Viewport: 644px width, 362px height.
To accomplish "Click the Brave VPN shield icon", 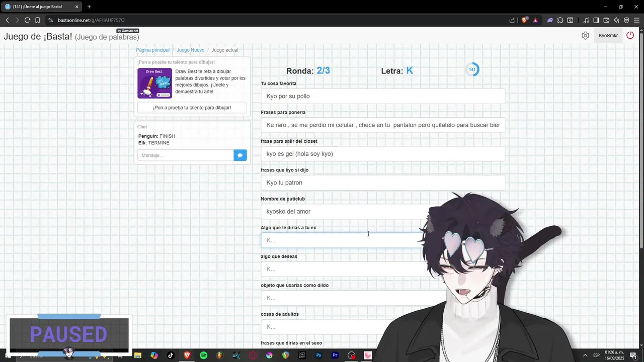I will point(626,20).
